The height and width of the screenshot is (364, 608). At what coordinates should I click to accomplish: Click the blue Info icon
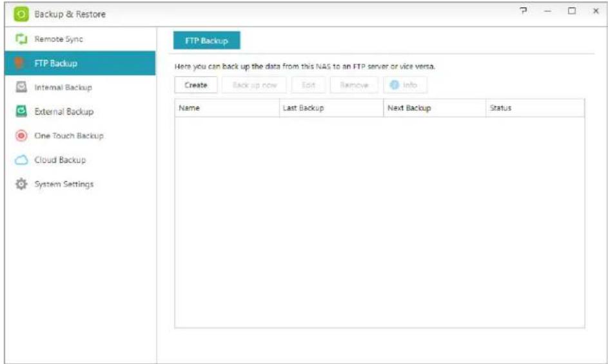point(395,85)
